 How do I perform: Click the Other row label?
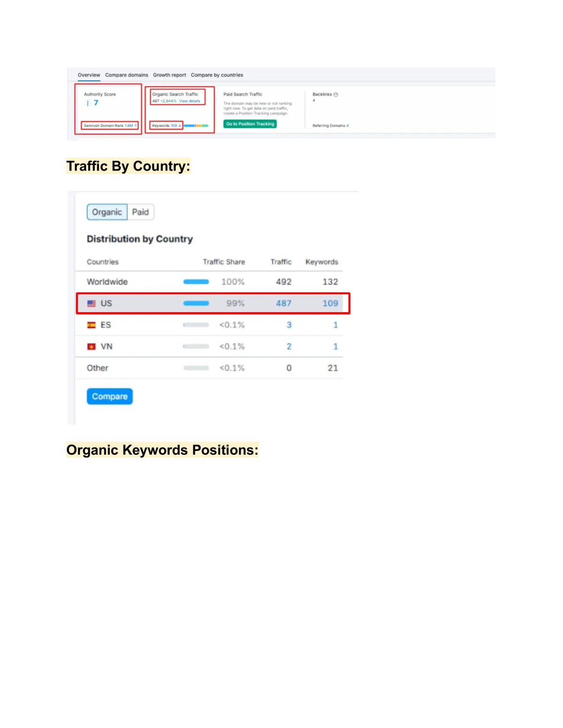[98, 368]
